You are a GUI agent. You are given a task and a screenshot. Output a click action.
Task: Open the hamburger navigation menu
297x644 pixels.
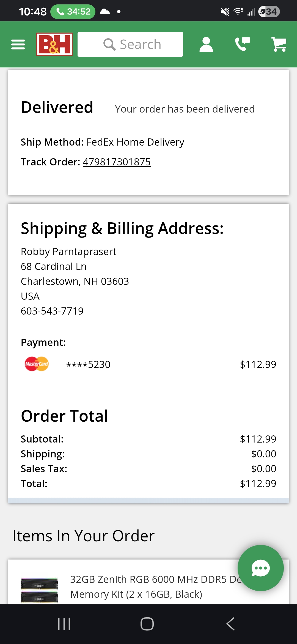(x=18, y=44)
